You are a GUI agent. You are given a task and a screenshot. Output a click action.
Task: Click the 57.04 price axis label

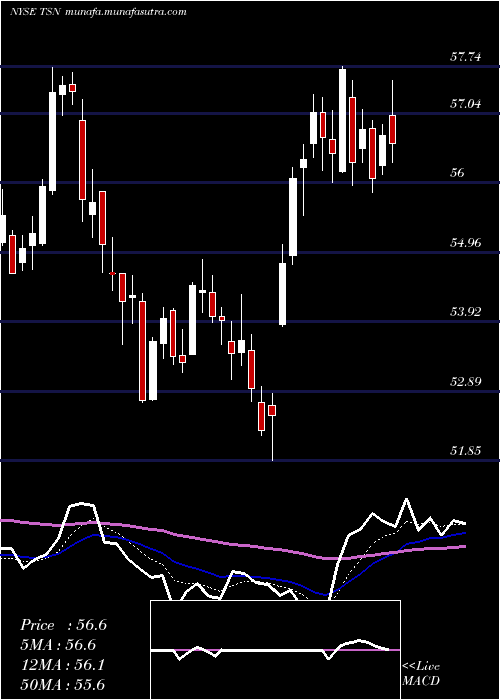(466, 104)
